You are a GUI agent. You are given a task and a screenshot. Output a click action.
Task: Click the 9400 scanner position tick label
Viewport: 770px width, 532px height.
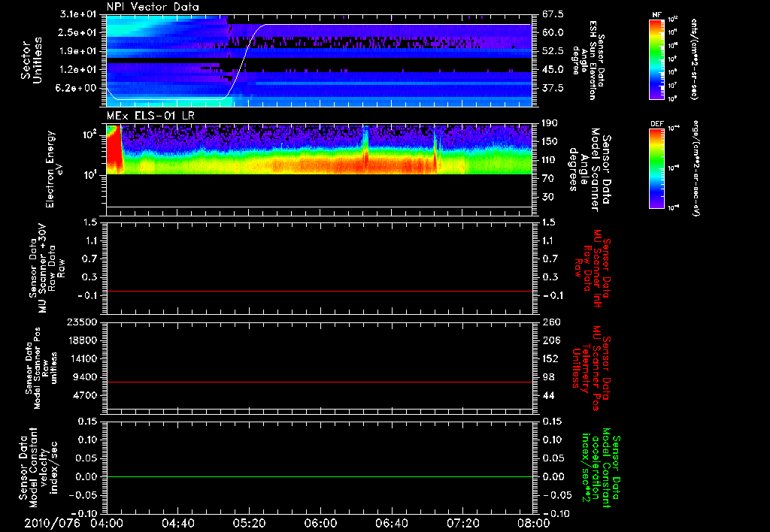point(85,377)
